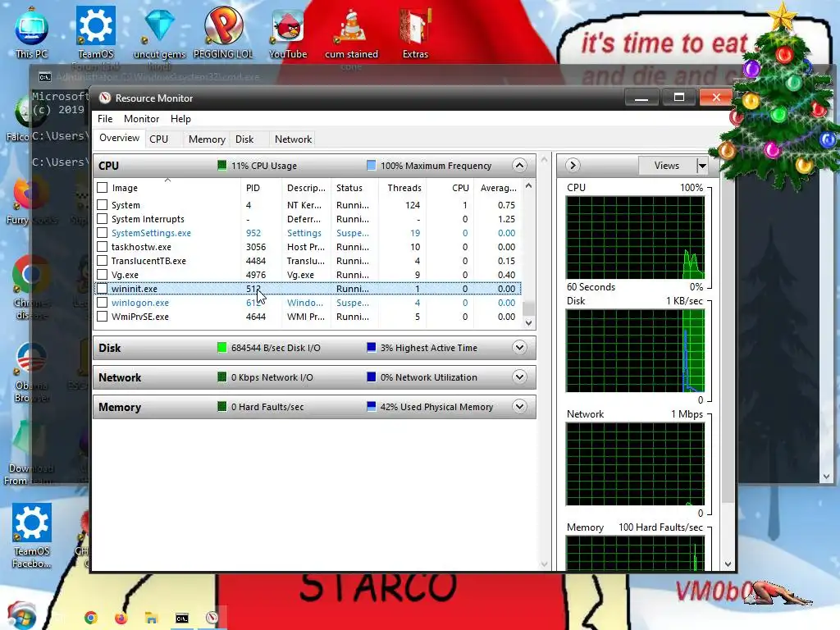Collapse graphs pane with arrow button
The width and height of the screenshot is (840, 630).
(573, 165)
